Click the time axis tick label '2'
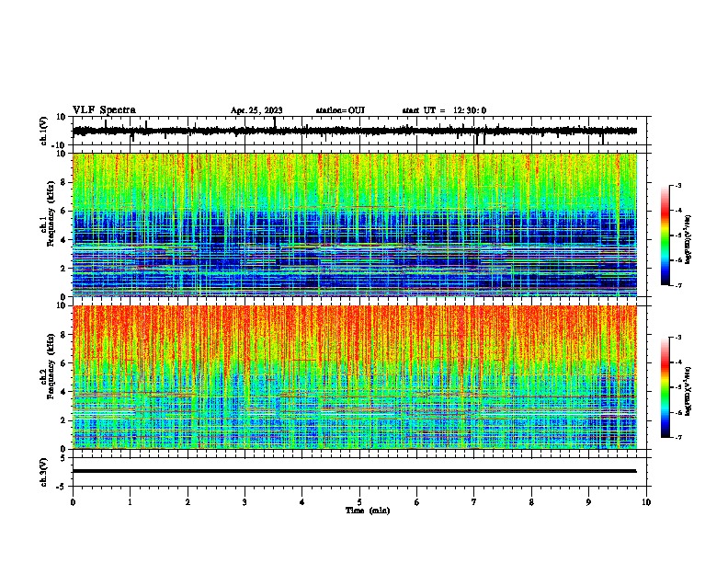Viewport: 728px width, 563px height. 188,502
